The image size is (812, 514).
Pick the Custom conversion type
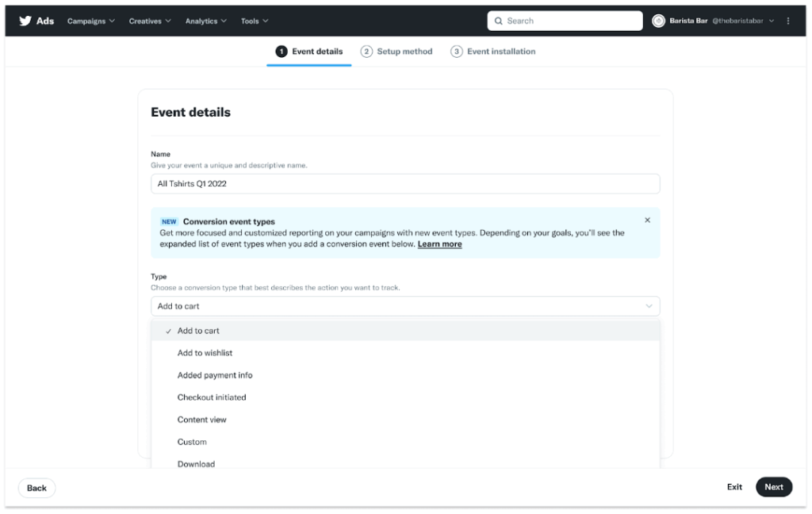point(192,442)
